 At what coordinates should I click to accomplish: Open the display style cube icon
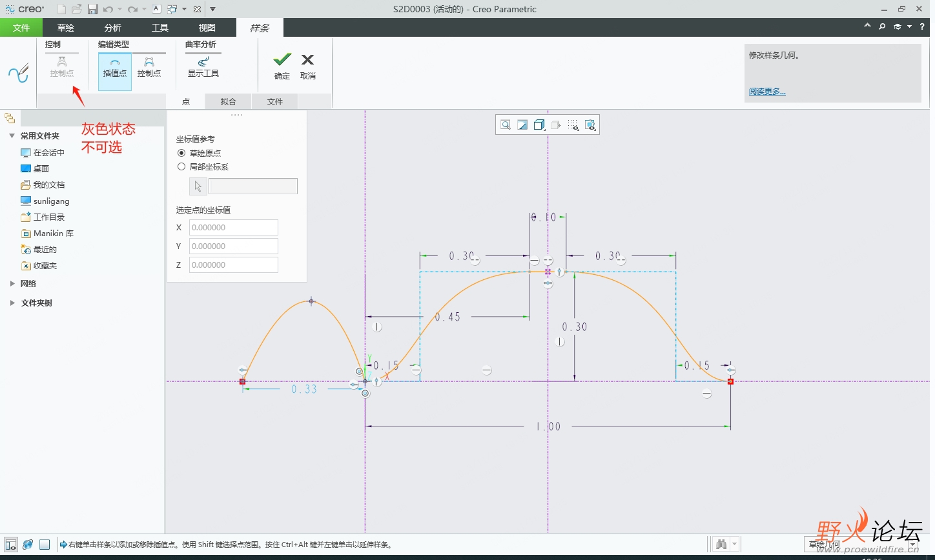(x=539, y=125)
